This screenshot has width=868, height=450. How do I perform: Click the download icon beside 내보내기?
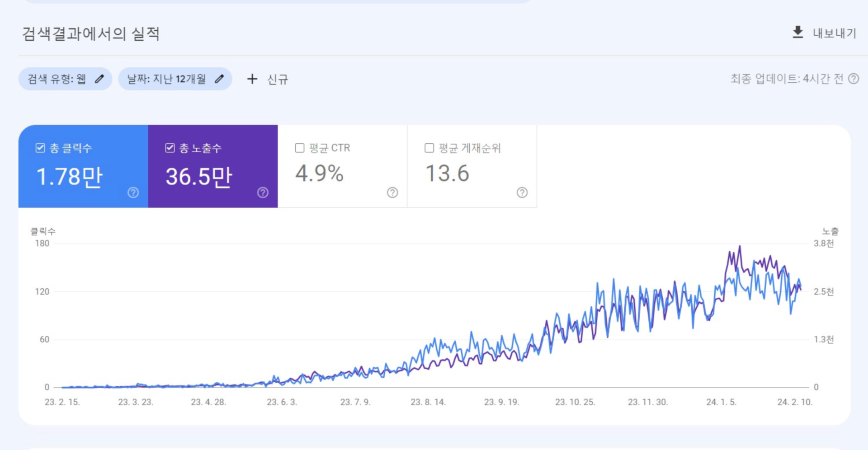(797, 33)
